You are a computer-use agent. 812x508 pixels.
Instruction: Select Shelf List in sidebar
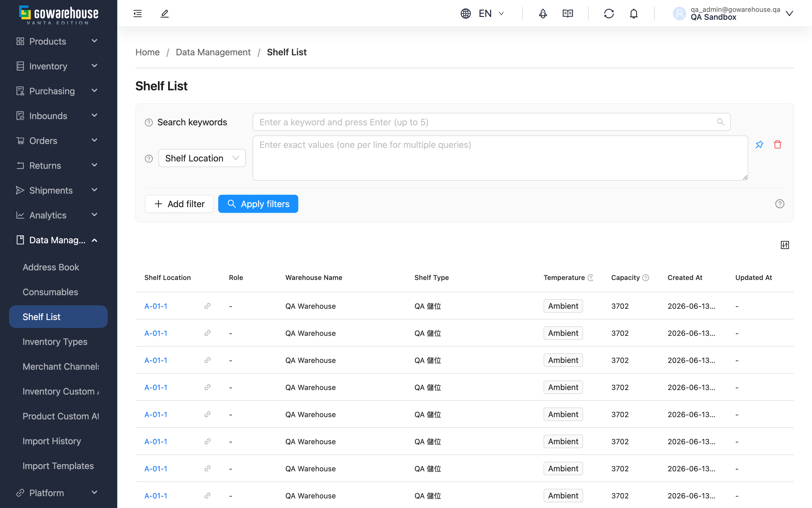58,317
